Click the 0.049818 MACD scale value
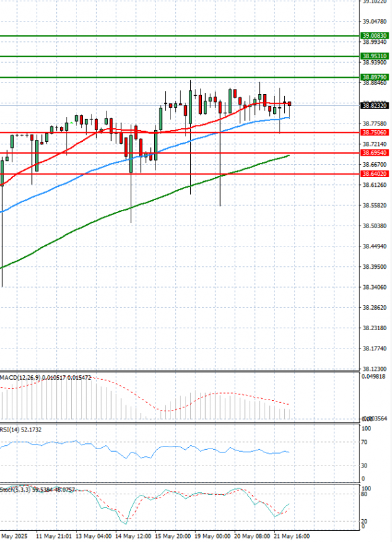The image size is (392, 542). click(x=373, y=377)
